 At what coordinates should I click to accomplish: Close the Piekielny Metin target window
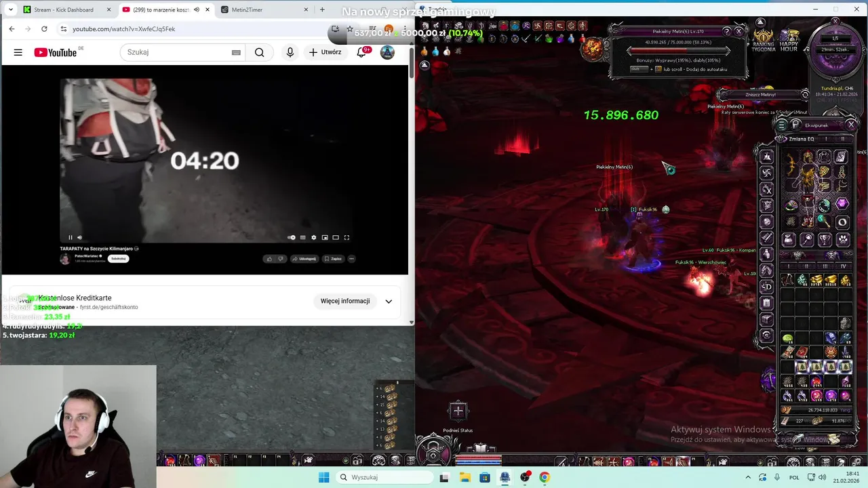(x=738, y=31)
